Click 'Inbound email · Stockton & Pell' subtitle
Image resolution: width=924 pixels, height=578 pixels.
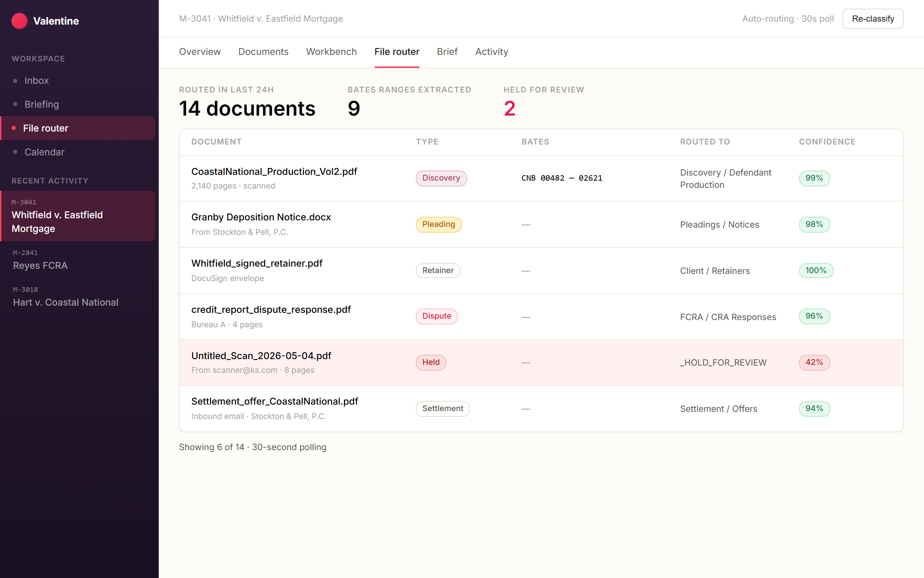[x=258, y=417]
